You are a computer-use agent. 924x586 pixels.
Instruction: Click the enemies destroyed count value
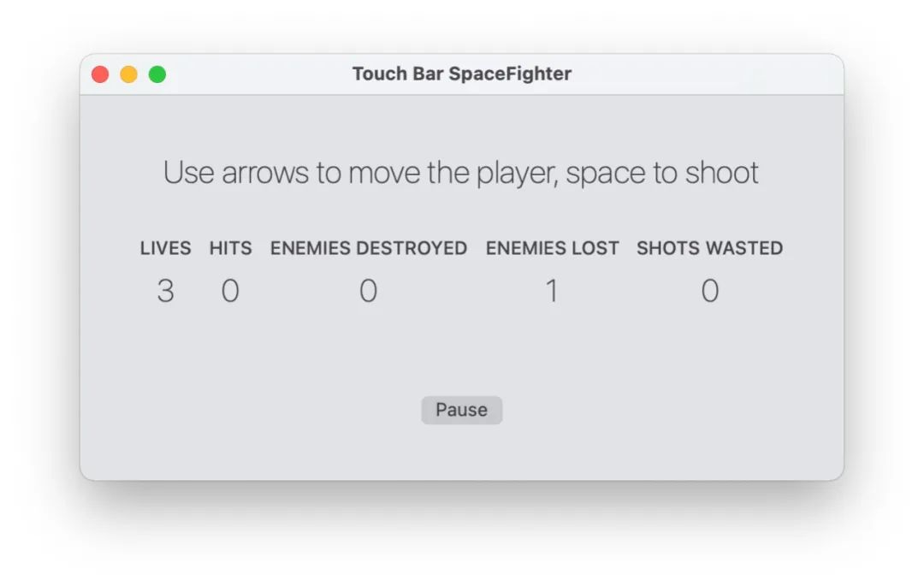coord(368,292)
